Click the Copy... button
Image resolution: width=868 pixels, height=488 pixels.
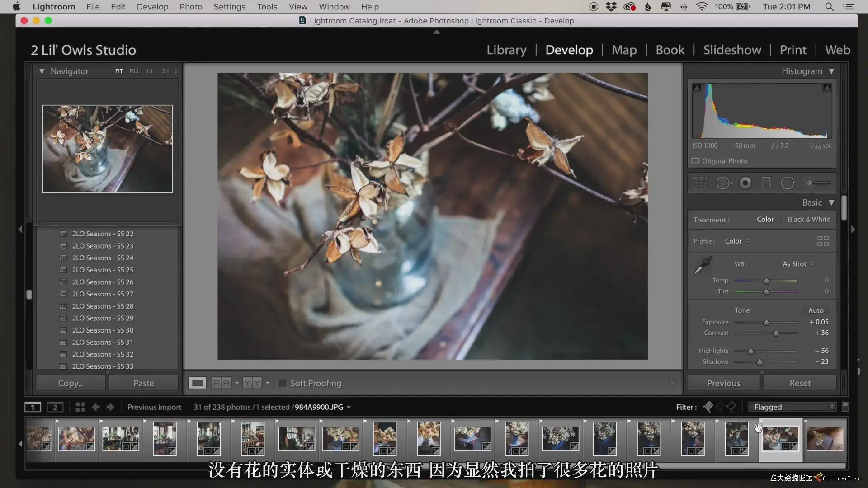[71, 383]
